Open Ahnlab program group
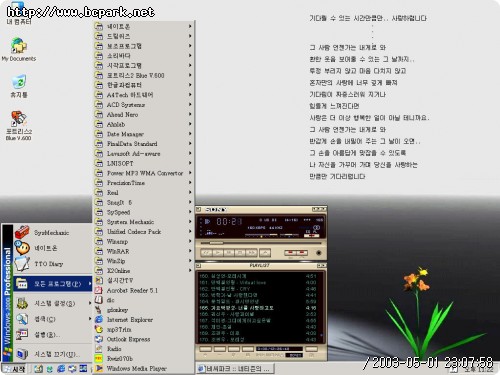Screen dimensions: 500x375 143,124
